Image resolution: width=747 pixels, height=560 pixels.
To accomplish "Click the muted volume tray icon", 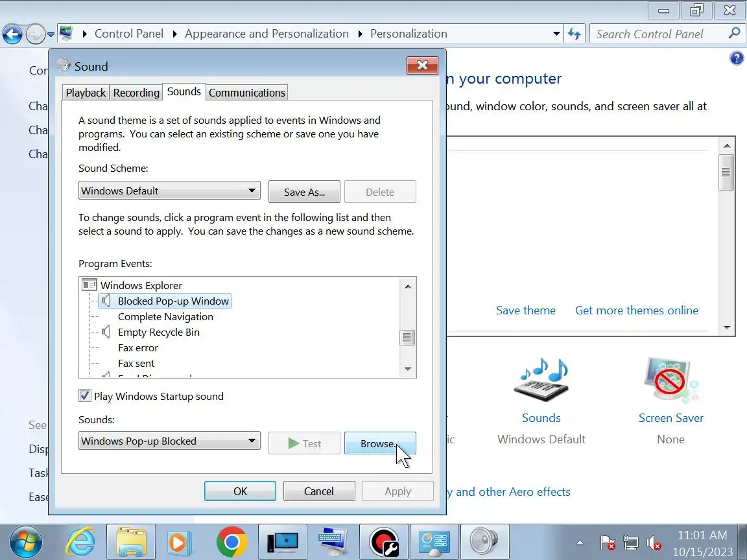I will click(654, 542).
